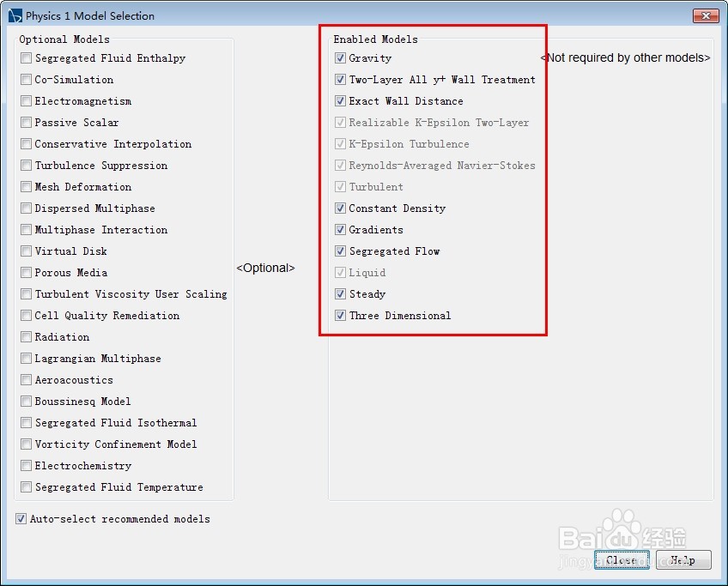Enable Segregated Fluid Isothermal
This screenshot has width=728, height=586.
(27, 423)
